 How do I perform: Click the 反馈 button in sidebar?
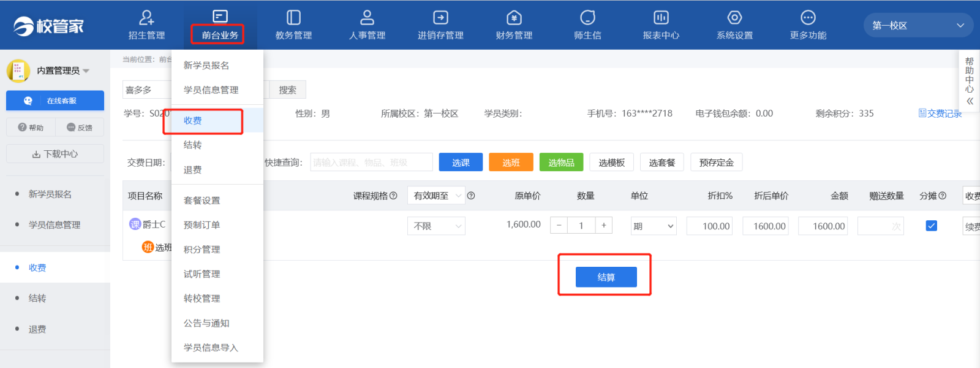pyautogui.click(x=80, y=128)
